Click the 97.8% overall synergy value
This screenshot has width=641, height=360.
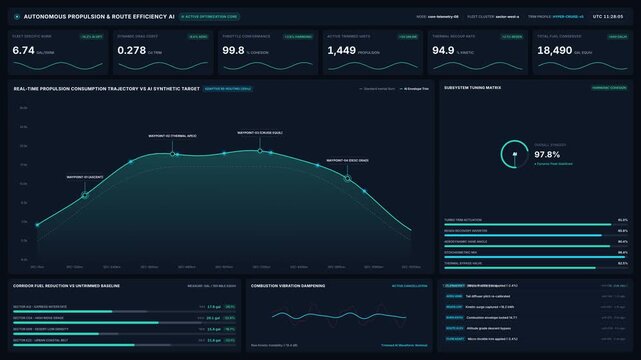pyautogui.click(x=547, y=154)
